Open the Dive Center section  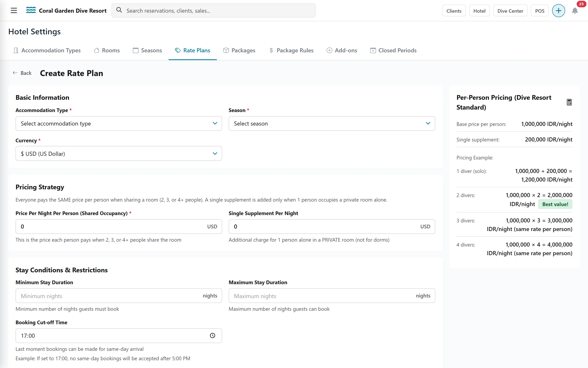(510, 11)
